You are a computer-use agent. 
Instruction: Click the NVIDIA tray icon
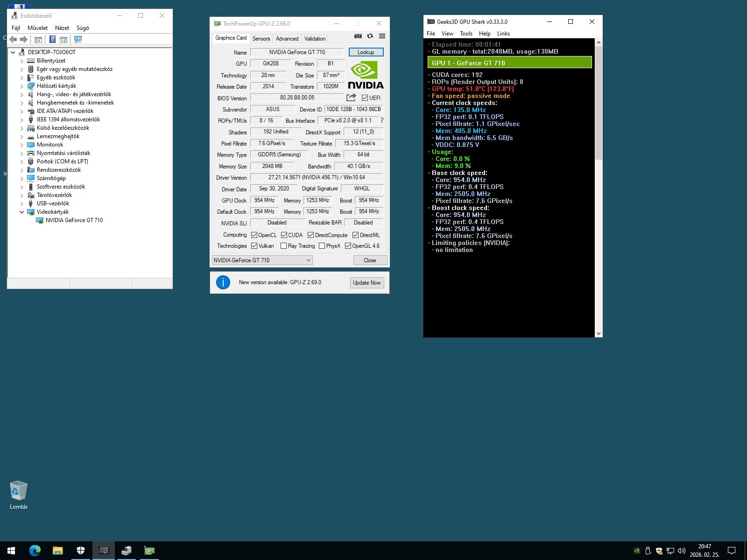pos(636,551)
